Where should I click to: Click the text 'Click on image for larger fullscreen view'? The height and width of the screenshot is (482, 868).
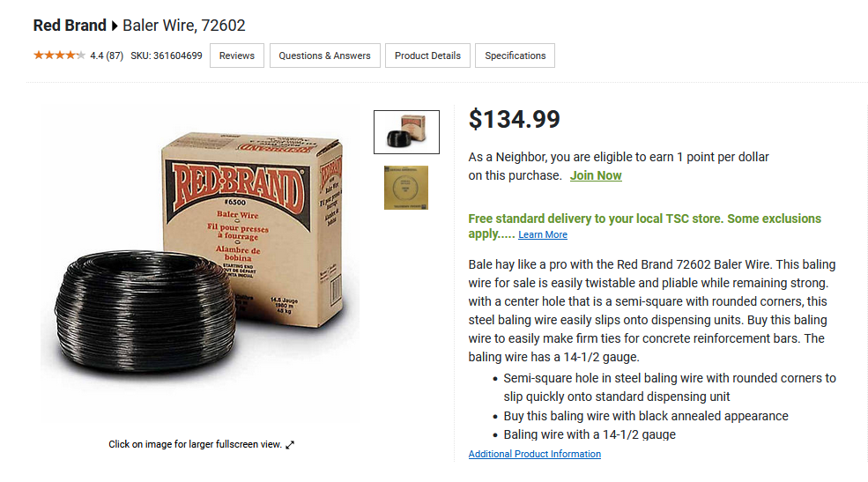click(x=194, y=444)
